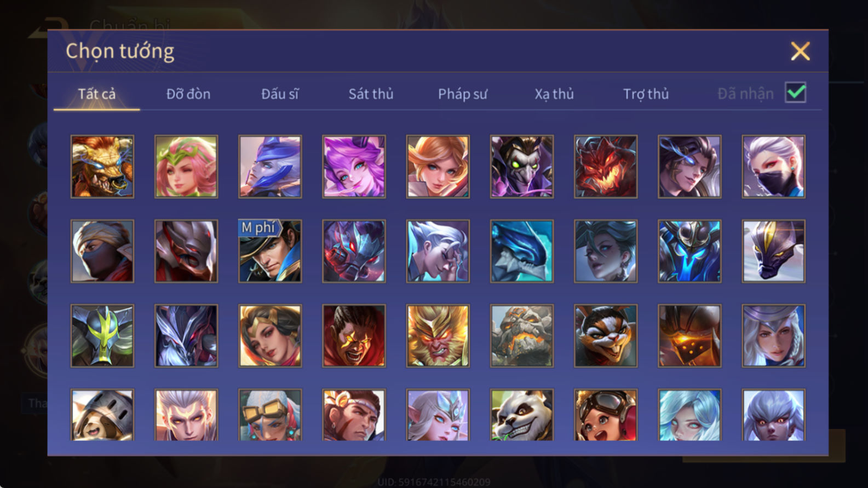868x488 pixels.
Task: Open the Sát thủ tab
Action: 371,94
